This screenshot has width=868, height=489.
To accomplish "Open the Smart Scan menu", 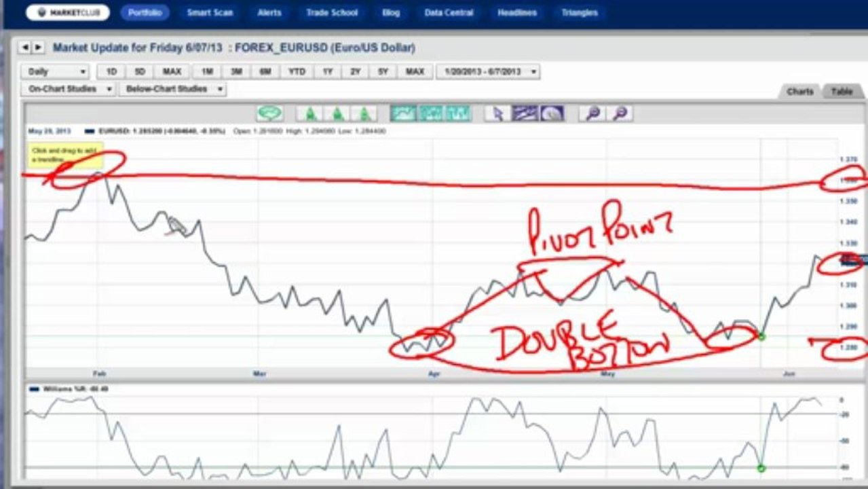I will [210, 12].
